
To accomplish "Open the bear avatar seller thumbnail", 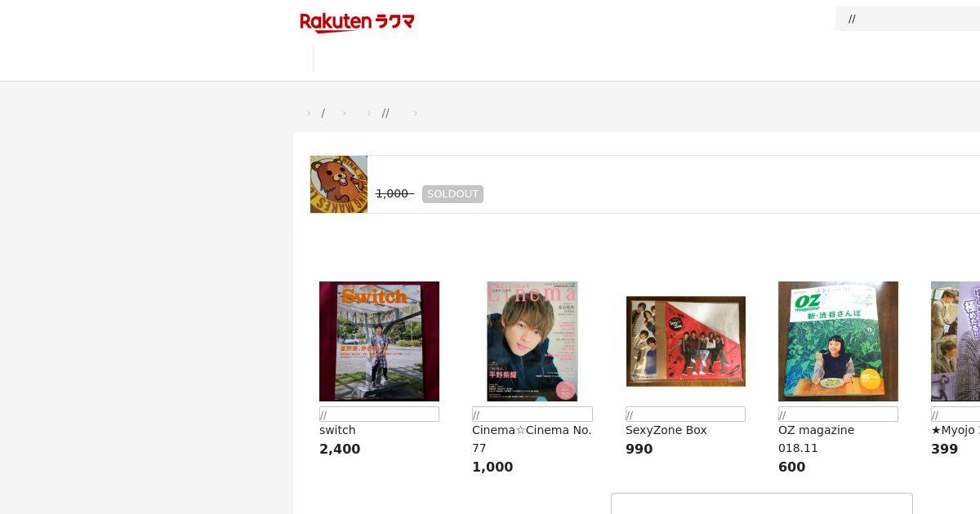I will (x=339, y=184).
